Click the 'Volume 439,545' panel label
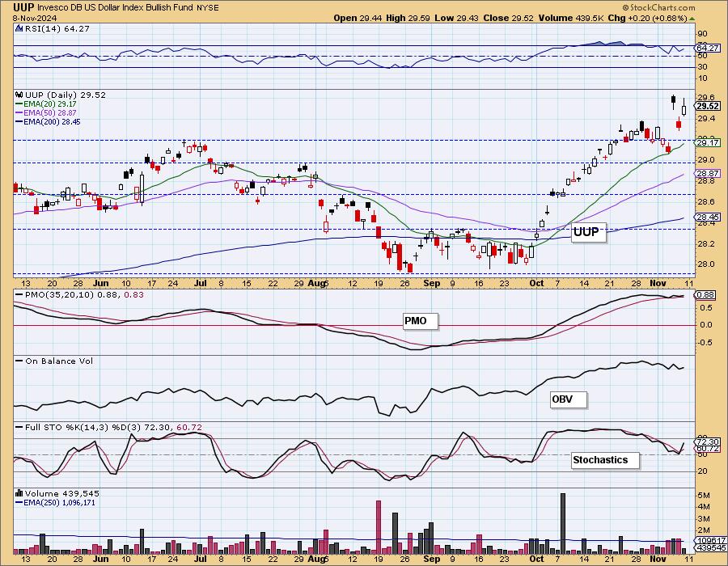This screenshot has height=566, width=728. [x=62, y=493]
